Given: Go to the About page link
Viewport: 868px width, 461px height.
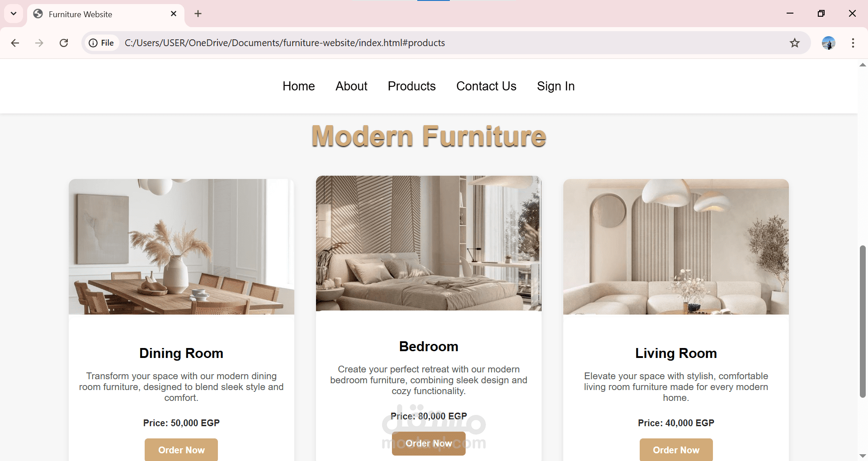Looking at the screenshot, I should (351, 86).
